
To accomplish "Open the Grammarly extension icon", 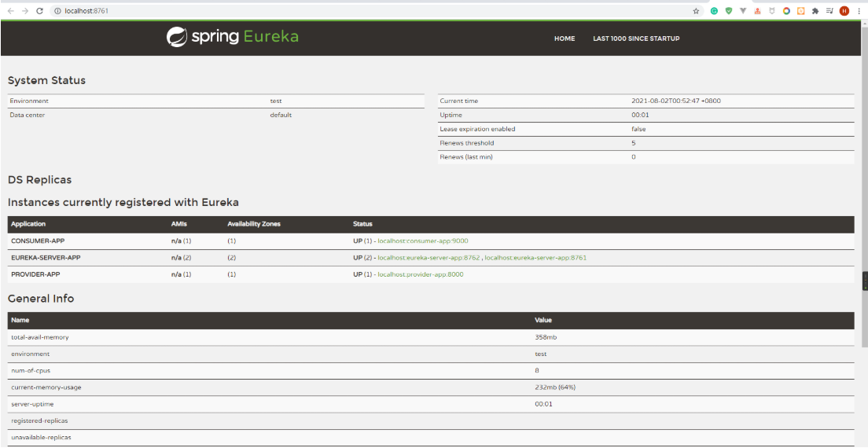I will [x=714, y=11].
